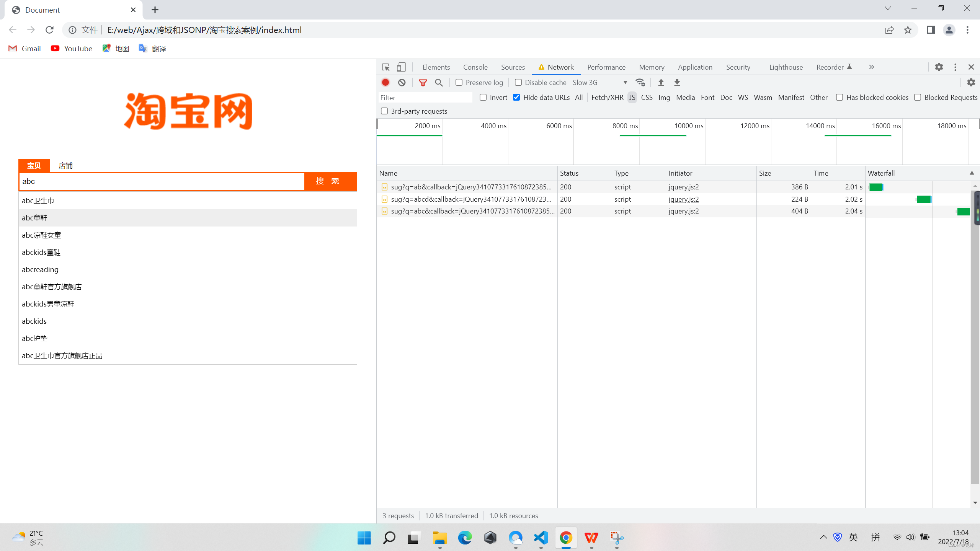Open network conditions wifi icon
Image resolution: width=980 pixels, height=551 pixels.
click(x=640, y=82)
